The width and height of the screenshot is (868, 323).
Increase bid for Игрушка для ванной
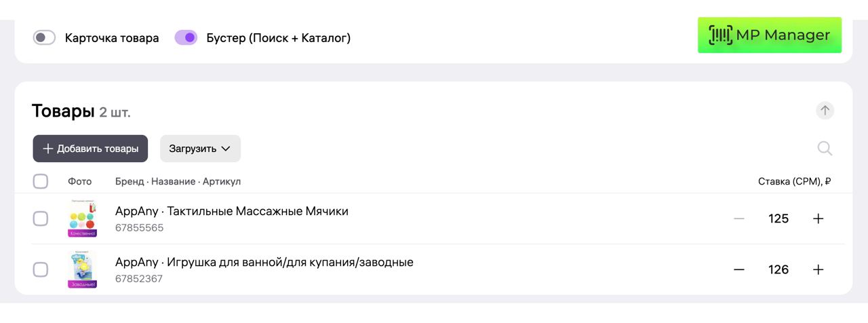(818, 269)
